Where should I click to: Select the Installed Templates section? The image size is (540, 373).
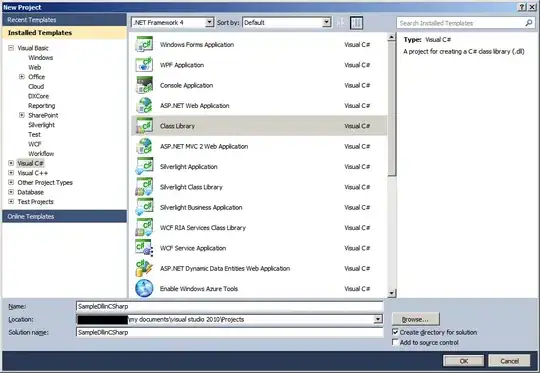click(x=64, y=33)
